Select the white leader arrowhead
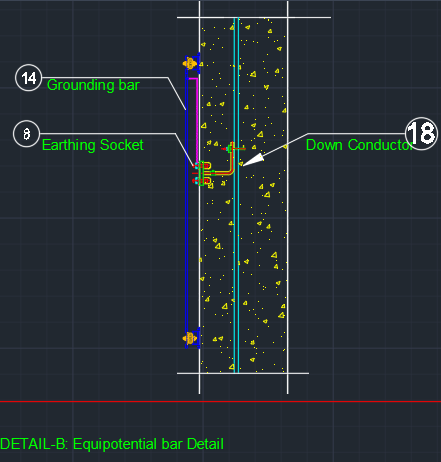The image size is (441, 462). [253, 159]
